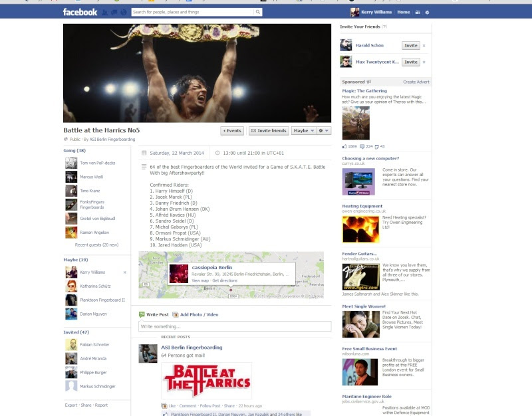Click the Add Photo / Video icon

tap(176, 314)
